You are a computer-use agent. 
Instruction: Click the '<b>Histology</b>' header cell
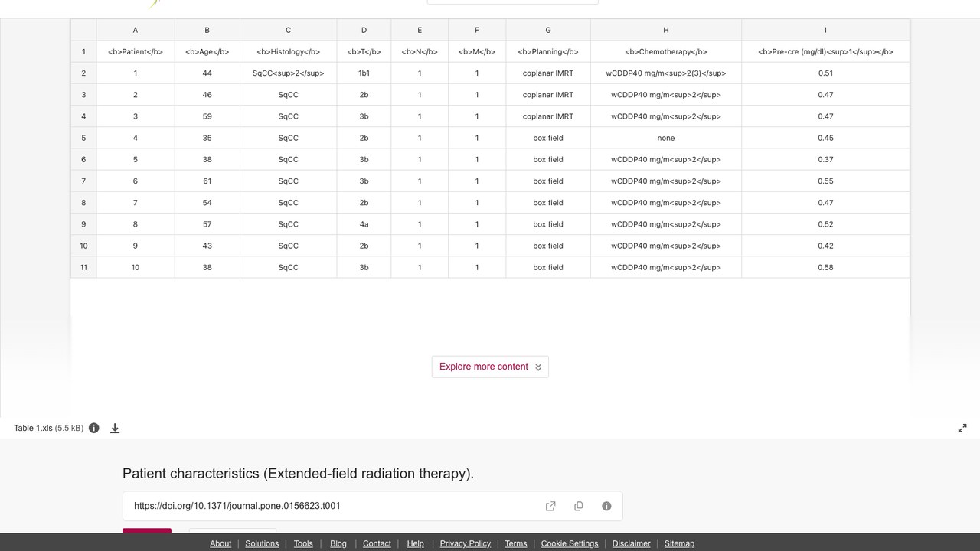pos(288,51)
